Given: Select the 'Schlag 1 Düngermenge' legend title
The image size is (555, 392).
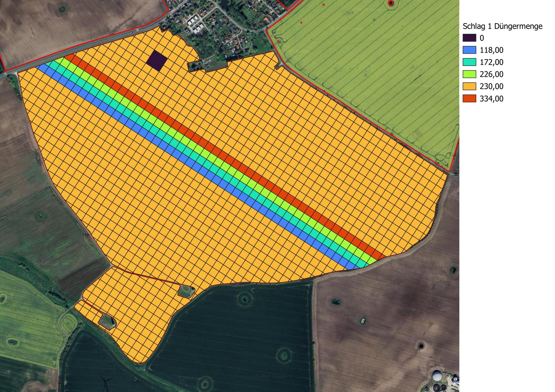Looking at the screenshot, I should (x=503, y=26).
